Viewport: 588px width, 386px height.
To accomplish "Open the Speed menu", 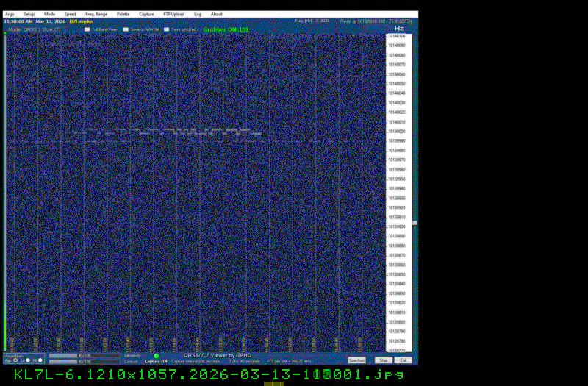I will pos(70,14).
